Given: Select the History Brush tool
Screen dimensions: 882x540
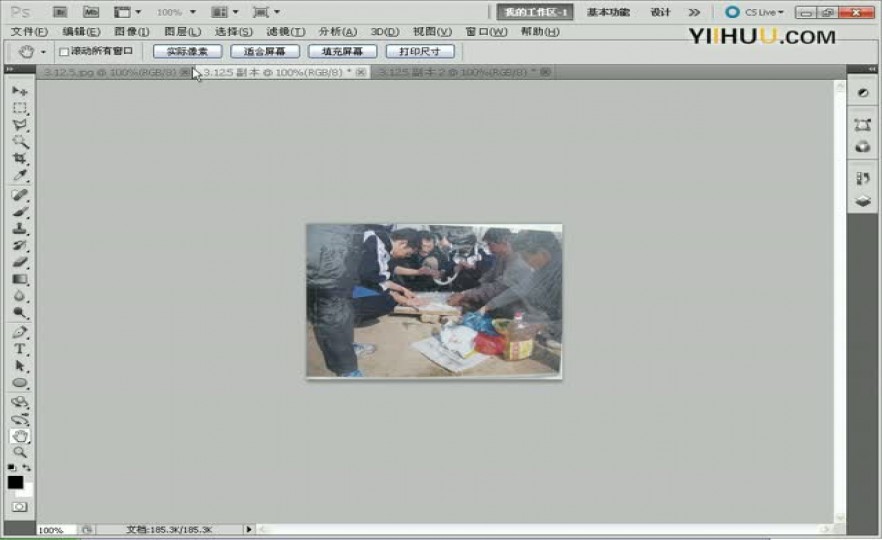Looking at the screenshot, I should click(x=20, y=246).
